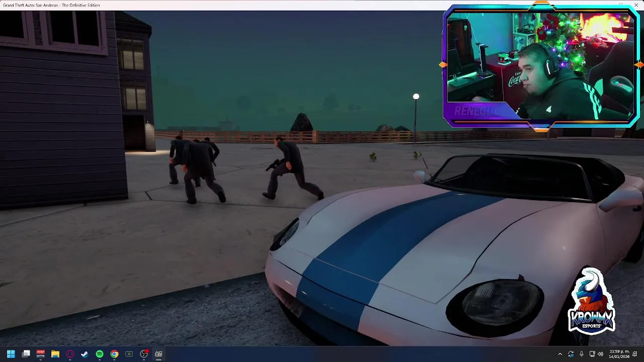
Task: Open the pink circular app on taskbar
Action: [70, 354]
